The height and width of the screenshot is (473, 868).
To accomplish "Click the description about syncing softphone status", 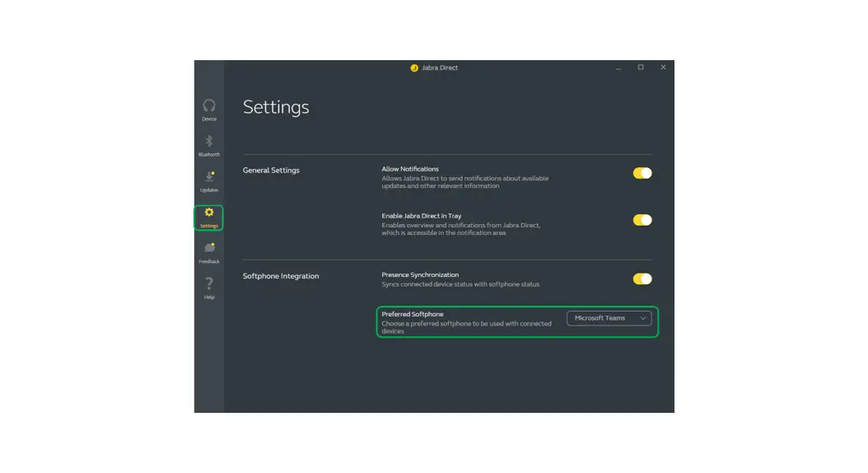I will [x=460, y=284].
